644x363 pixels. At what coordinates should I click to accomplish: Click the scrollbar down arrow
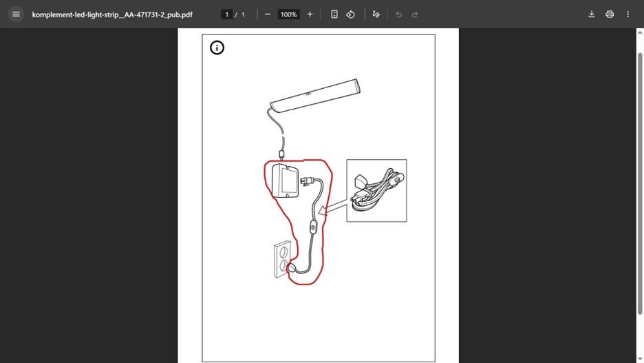[640, 360]
